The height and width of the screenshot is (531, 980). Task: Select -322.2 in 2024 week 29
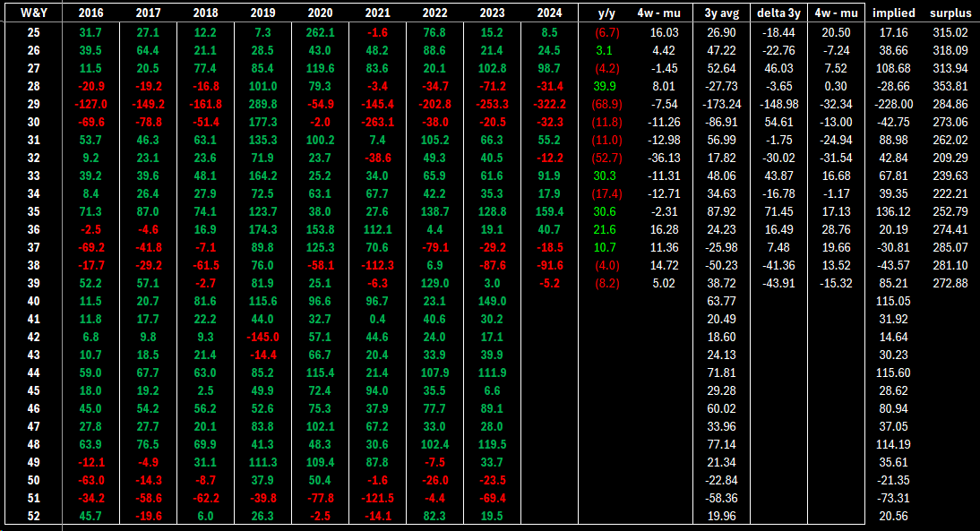pos(549,105)
